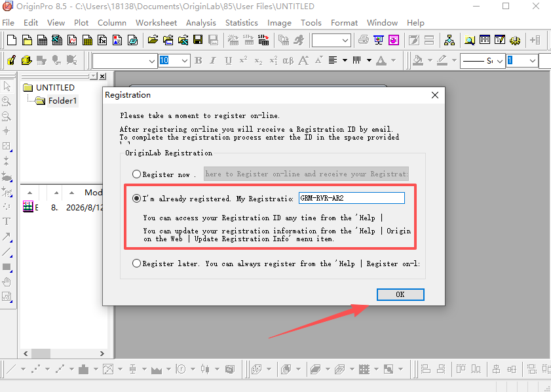
Task: Click the magenta video builder icon
Action: pos(394,40)
